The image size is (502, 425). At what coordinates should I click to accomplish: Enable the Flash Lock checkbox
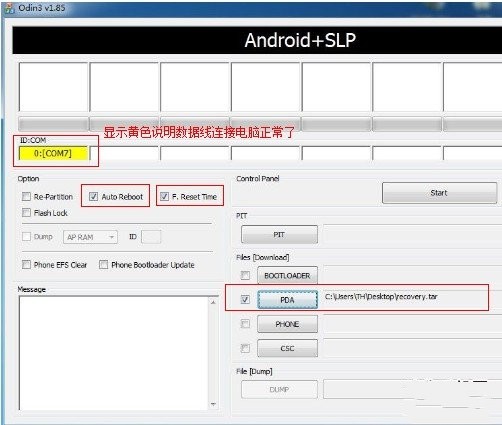[26, 212]
